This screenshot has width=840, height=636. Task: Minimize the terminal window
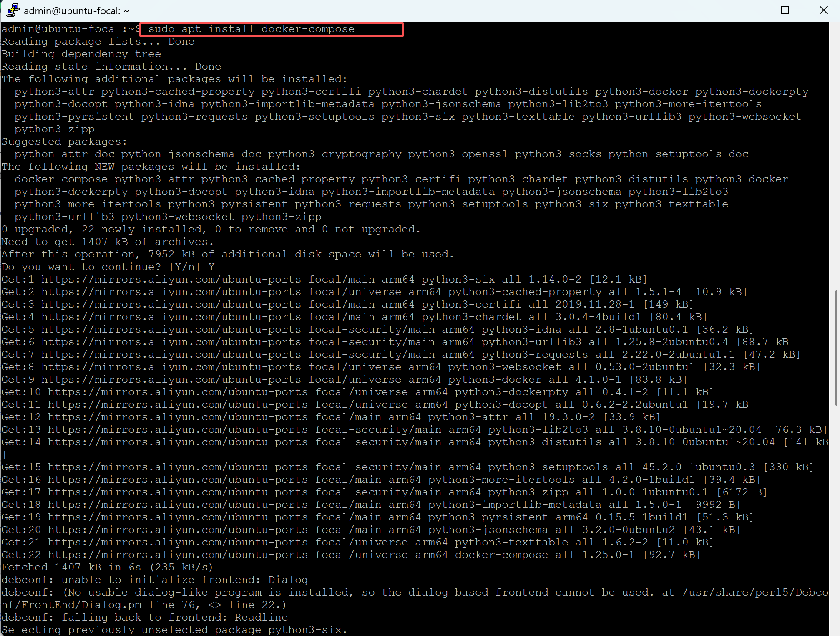click(747, 10)
